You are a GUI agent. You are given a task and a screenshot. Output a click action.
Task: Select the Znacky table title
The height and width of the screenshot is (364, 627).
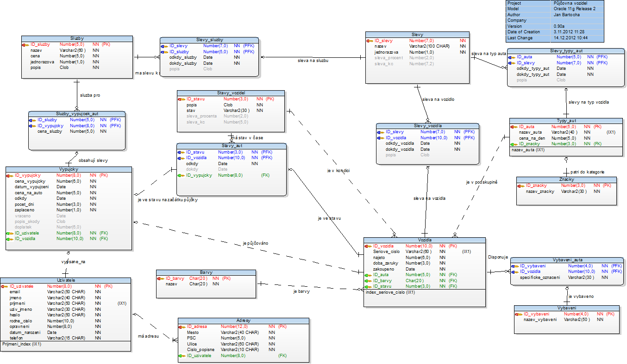[x=566, y=179]
